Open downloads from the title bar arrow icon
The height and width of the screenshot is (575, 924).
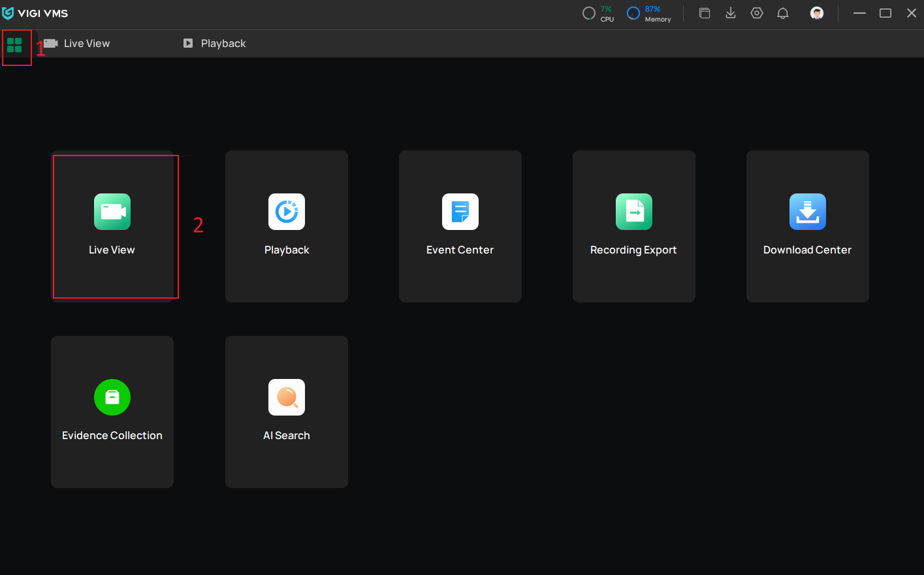point(731,13)
